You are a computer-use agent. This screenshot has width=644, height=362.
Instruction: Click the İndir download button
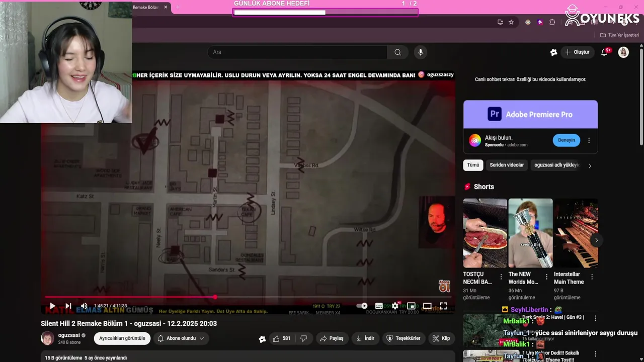pos(365,338)
